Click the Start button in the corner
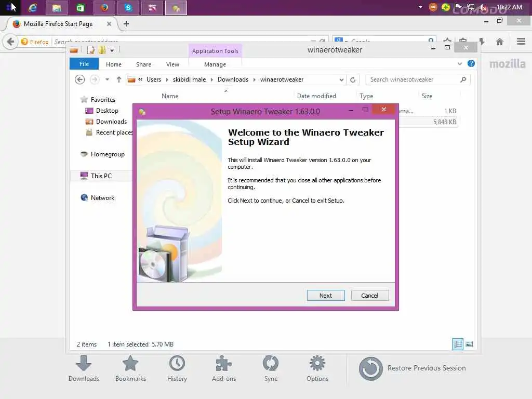Viewport: 532px width, 399px height. click(x=9, y=7)
